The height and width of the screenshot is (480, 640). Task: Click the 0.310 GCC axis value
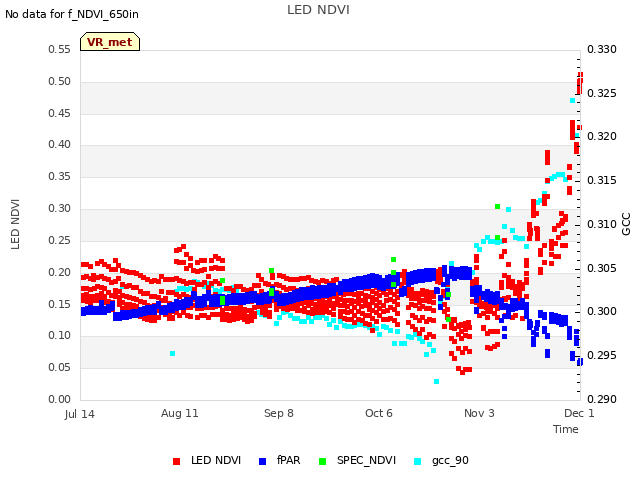click(602, 224)
